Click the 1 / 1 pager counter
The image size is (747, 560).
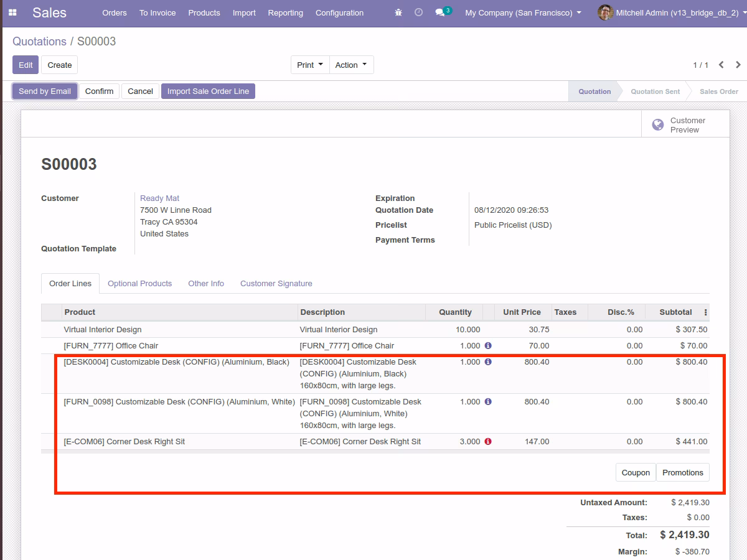(700, 65)
